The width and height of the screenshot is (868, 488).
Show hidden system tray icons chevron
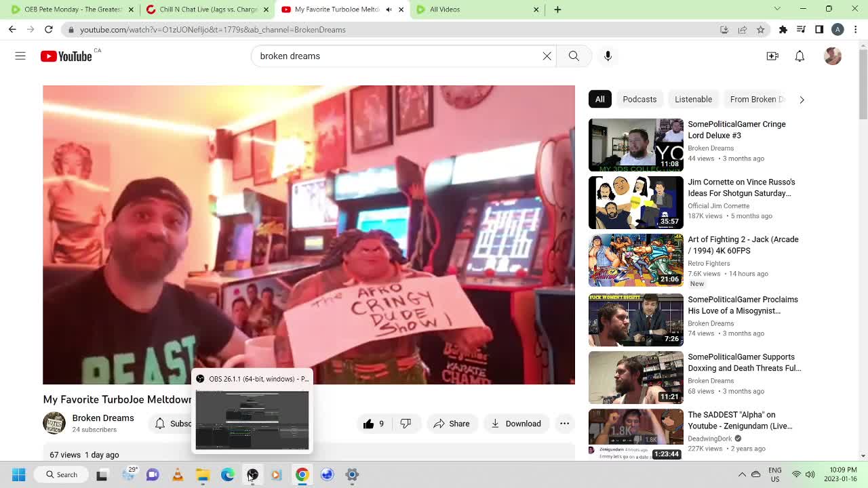click(x=742, y=474)
